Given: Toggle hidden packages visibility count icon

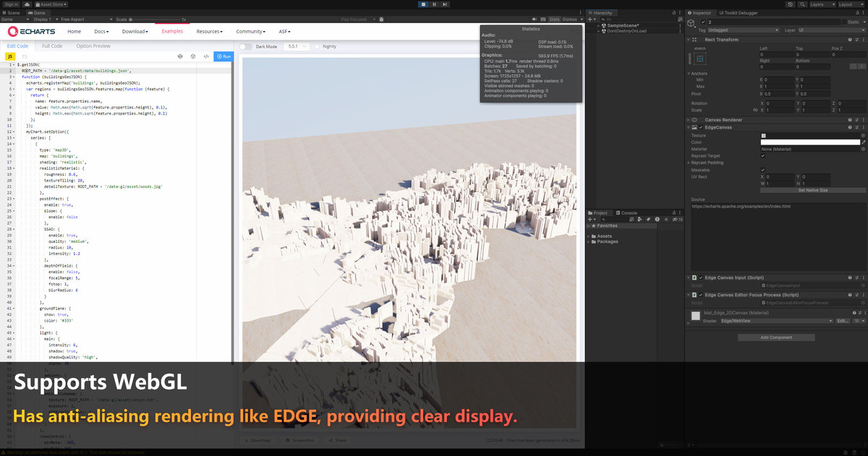Looking at the screenshot, I should point(678,219).
